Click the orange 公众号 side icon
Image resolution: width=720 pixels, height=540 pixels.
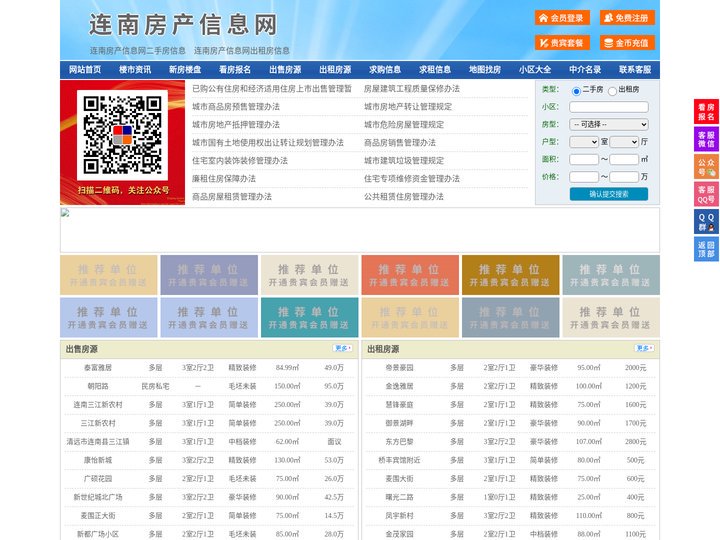(706, 167)
